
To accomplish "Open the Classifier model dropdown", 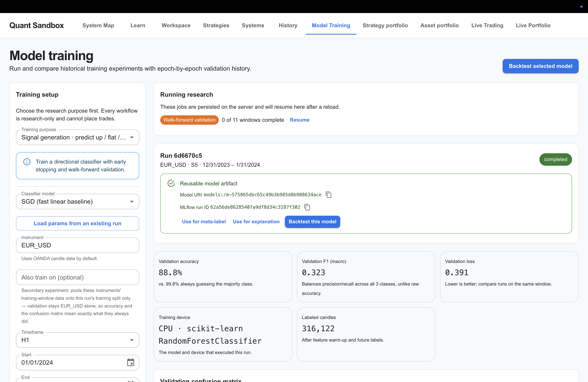I will 78,202.
